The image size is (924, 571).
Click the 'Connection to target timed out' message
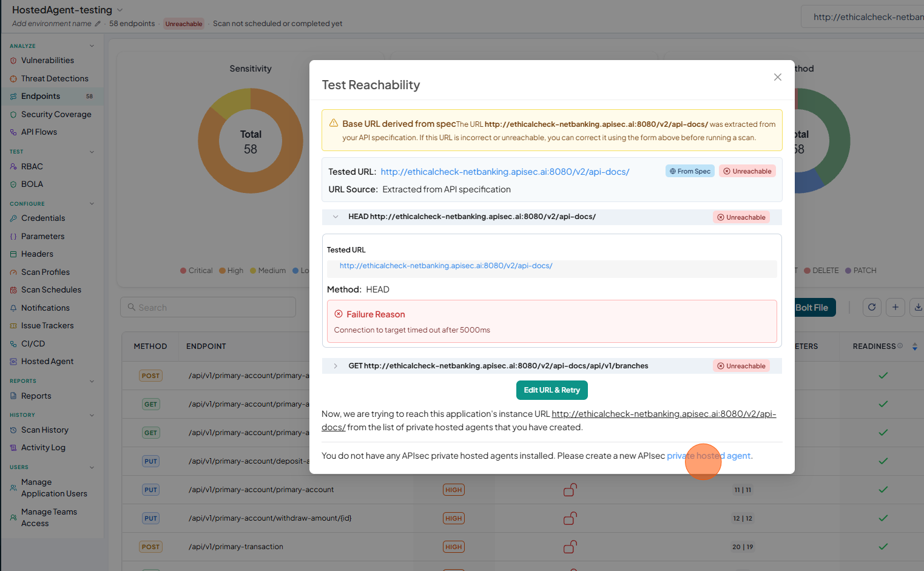pyautogui.click(x=412, y=330)
